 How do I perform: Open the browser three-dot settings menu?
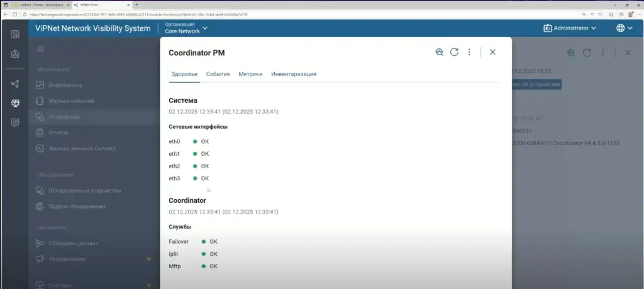tap(639, 14)
